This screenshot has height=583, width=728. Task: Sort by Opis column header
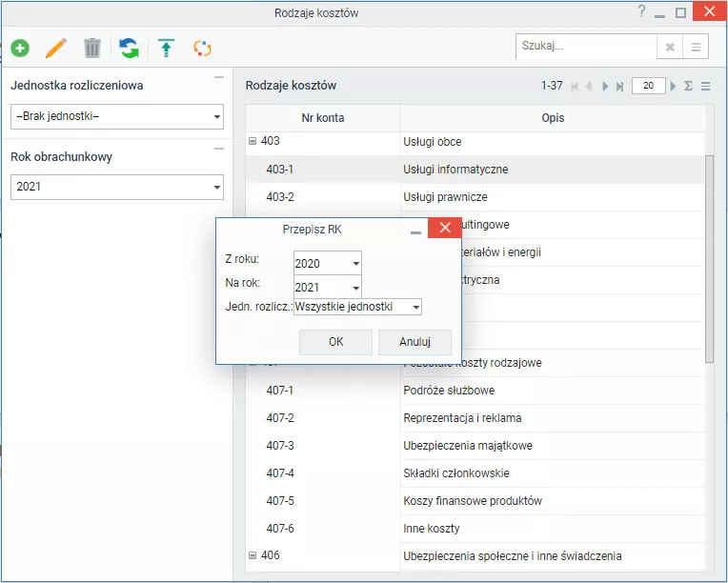[553, 118]
